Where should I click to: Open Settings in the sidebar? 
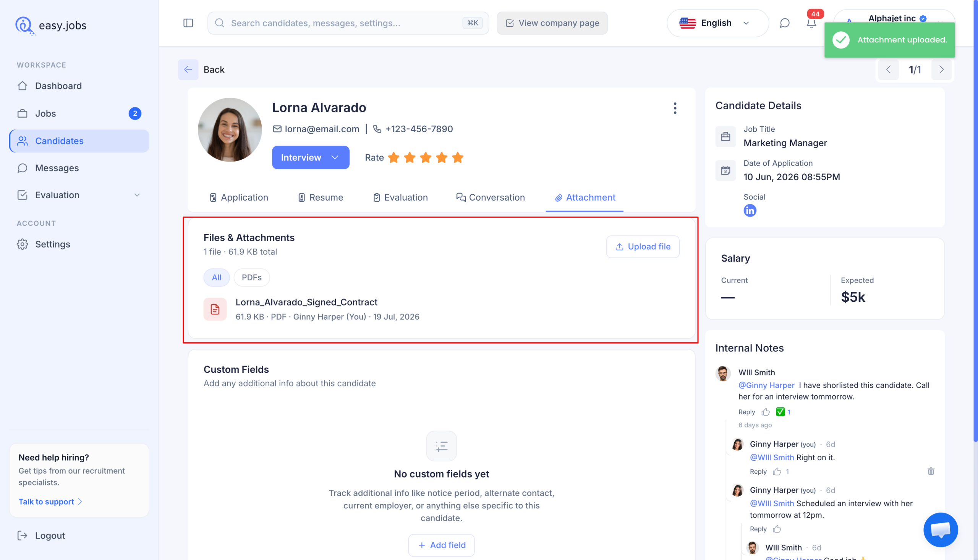(x=79, y=244)
